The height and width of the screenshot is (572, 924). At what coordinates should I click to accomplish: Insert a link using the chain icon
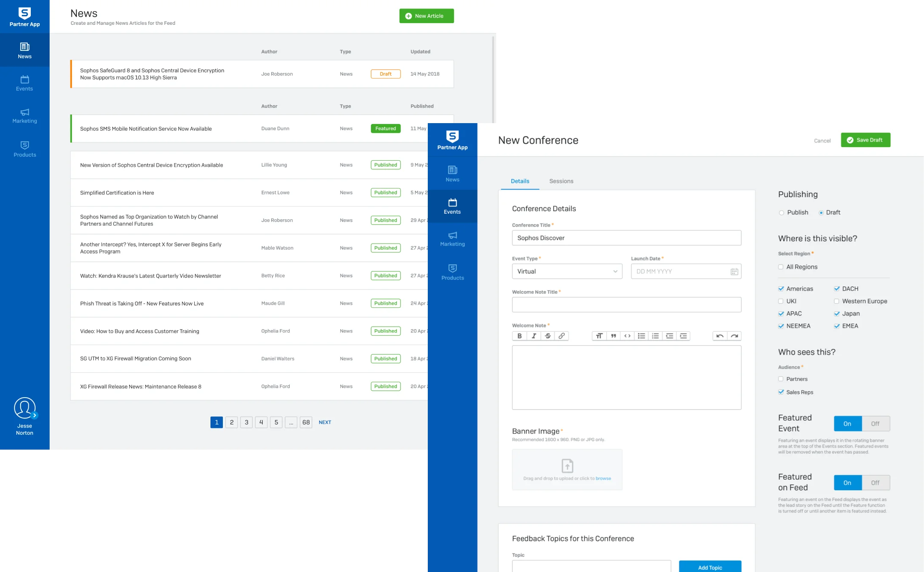[x=562, y=336]
